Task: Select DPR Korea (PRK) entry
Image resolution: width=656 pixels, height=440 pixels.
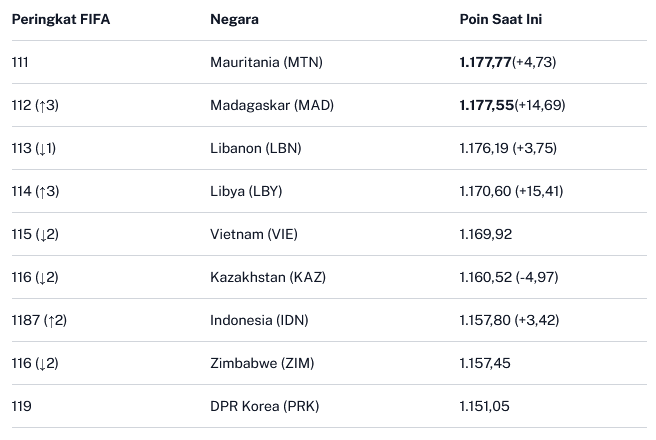Action: point(264,406)
